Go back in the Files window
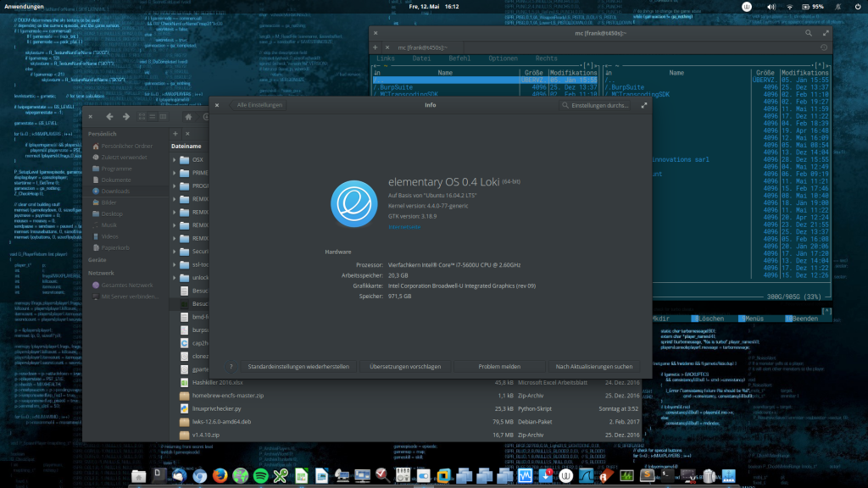This screenshot has height=488, width=868. point(109,117)
